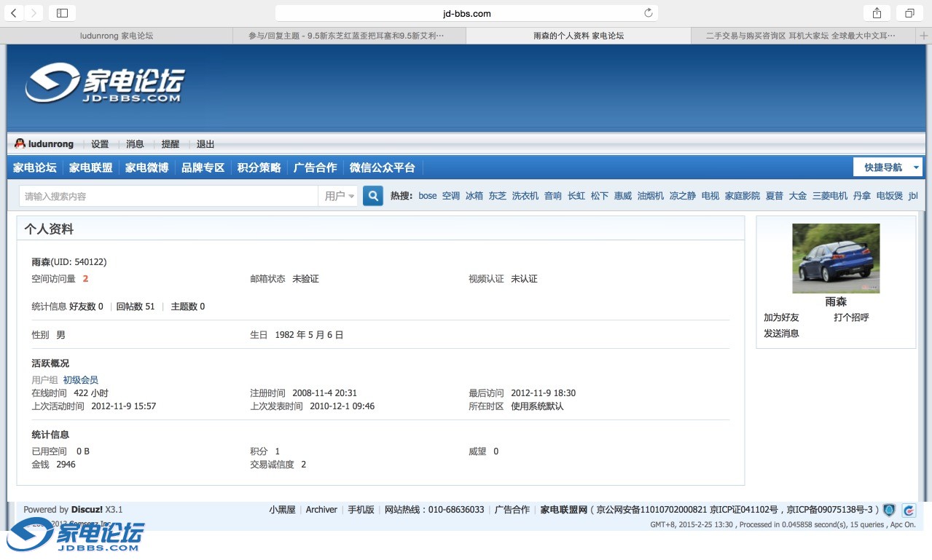Open the 家电微博 menu item
This screenshot has width=932, height=560.
pos(145,167)
